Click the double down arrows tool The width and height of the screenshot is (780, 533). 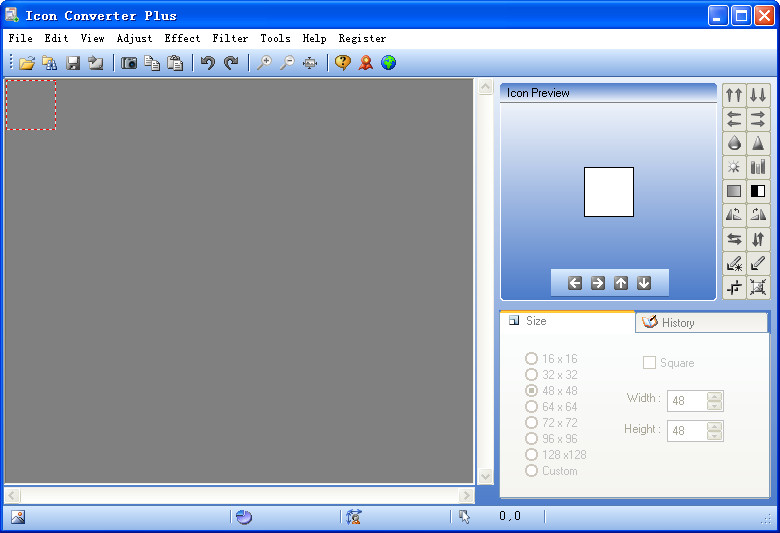pos(758,95)
